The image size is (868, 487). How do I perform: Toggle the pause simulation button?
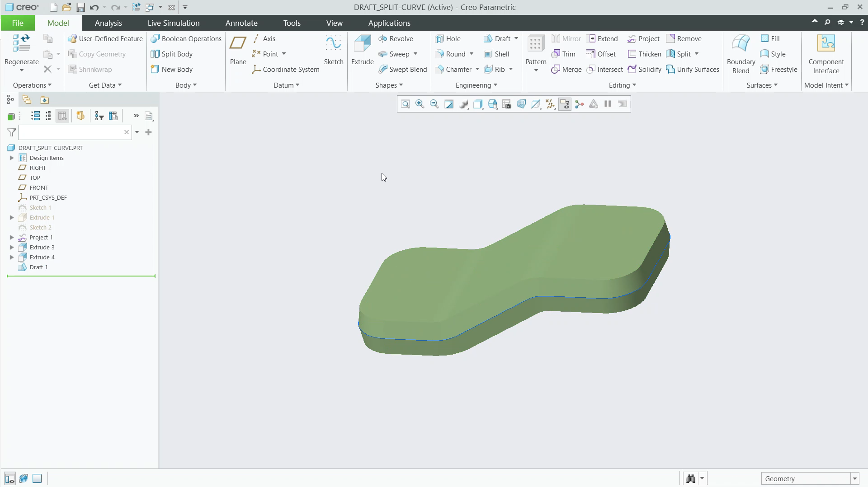[608, 104]
